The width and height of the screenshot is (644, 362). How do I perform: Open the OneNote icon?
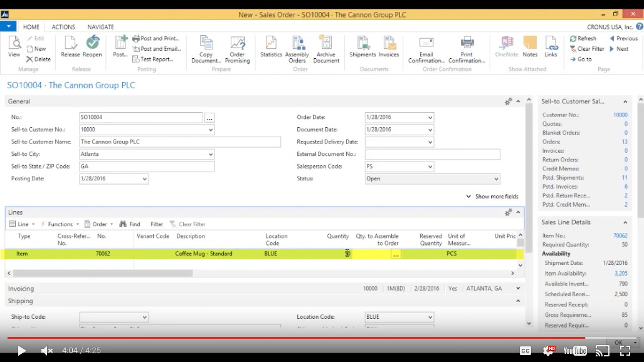[507, 46]
